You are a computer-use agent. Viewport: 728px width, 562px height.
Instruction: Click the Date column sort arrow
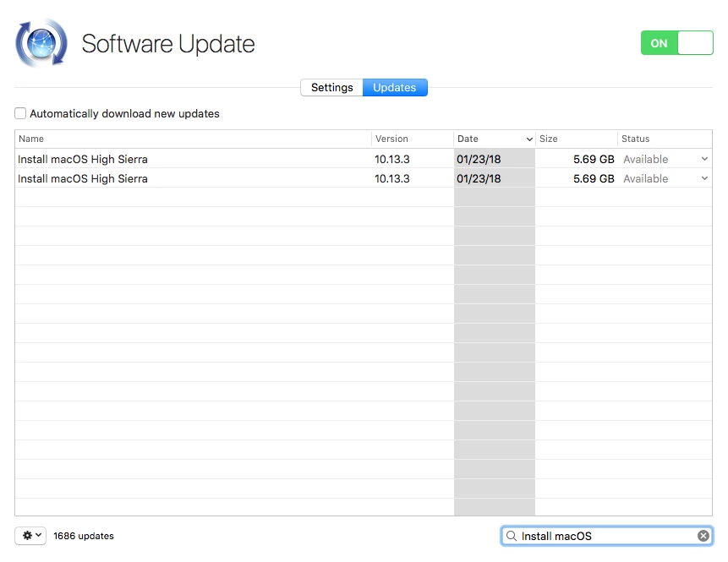(529, 139)
